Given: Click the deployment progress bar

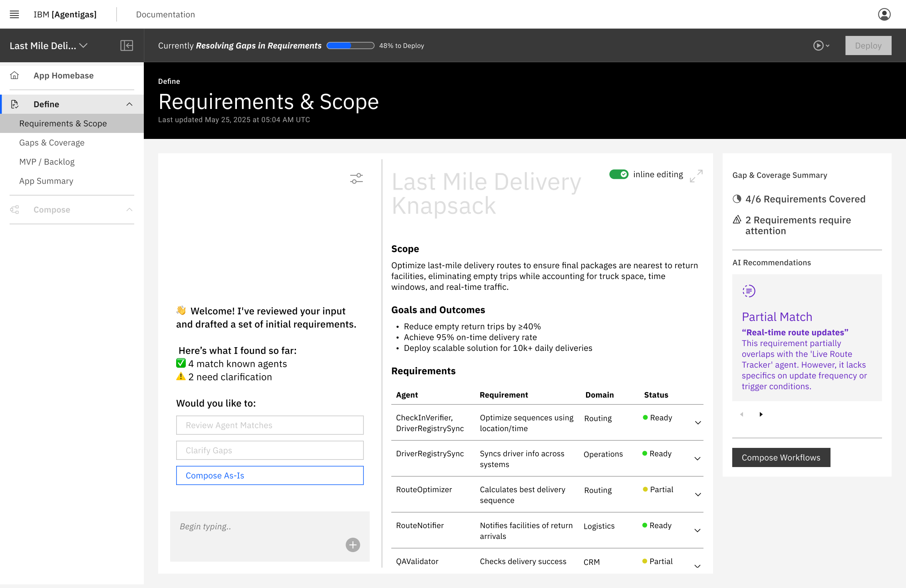Looking at the screenshot, I should click(350, 46).
